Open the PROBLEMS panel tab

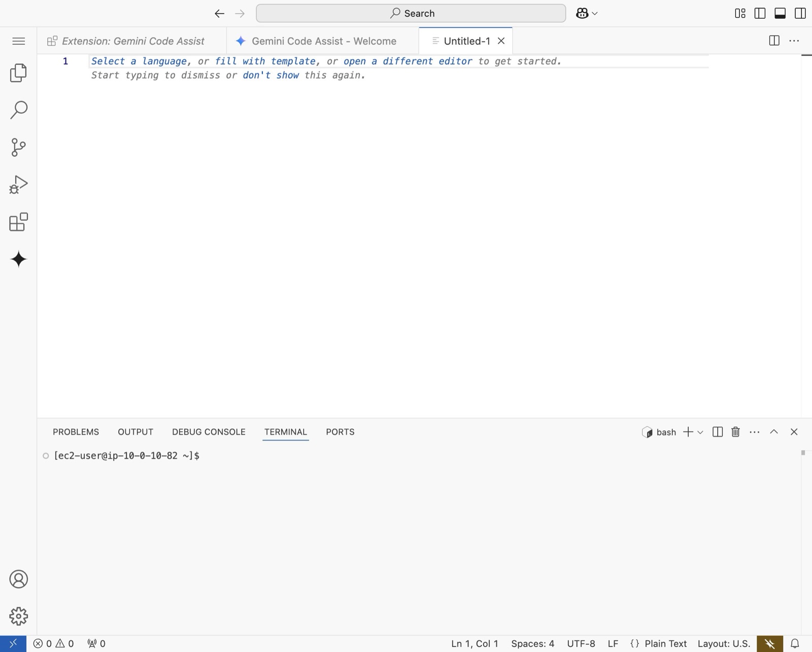(x=76, y=432)
